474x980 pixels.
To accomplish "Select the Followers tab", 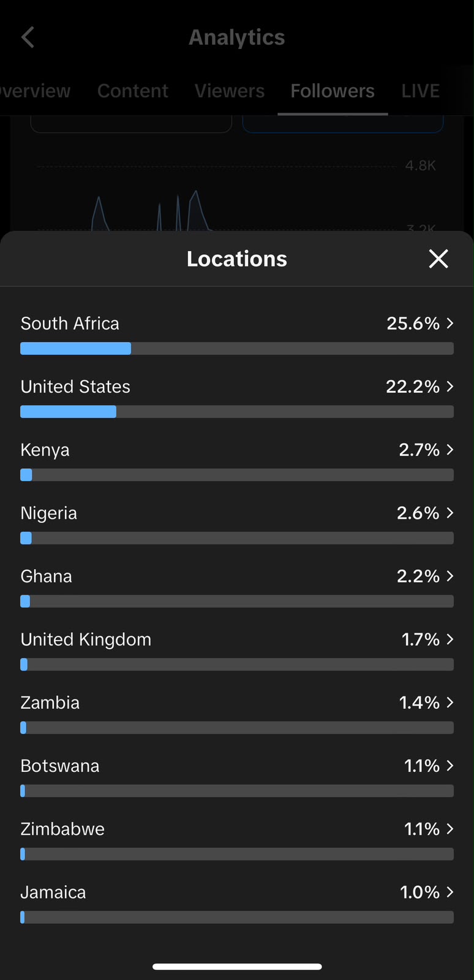I will (333, 91).
